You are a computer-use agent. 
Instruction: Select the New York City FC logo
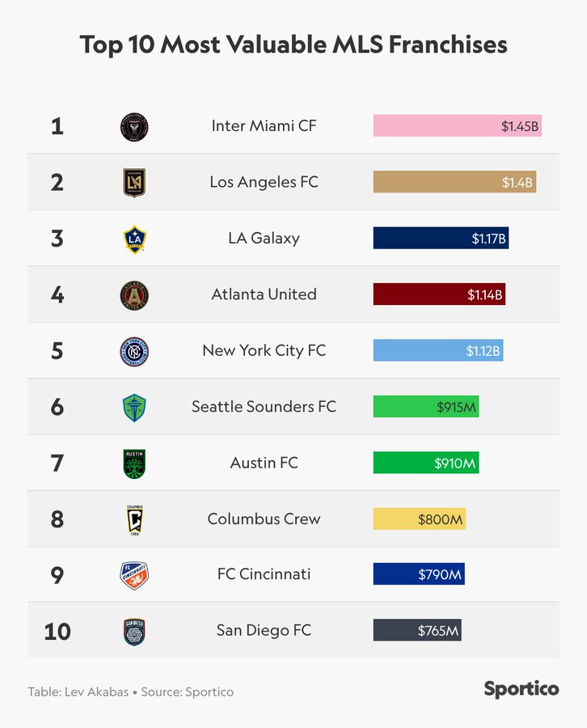[x=134, y=351]
